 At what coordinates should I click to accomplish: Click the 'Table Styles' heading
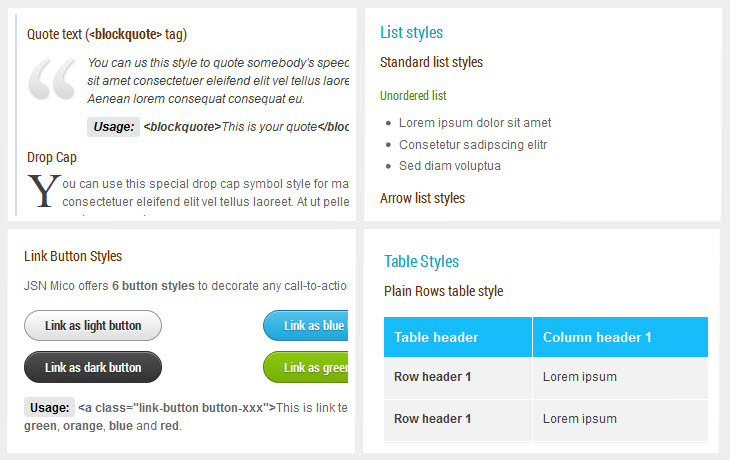(x=421, y=261)
